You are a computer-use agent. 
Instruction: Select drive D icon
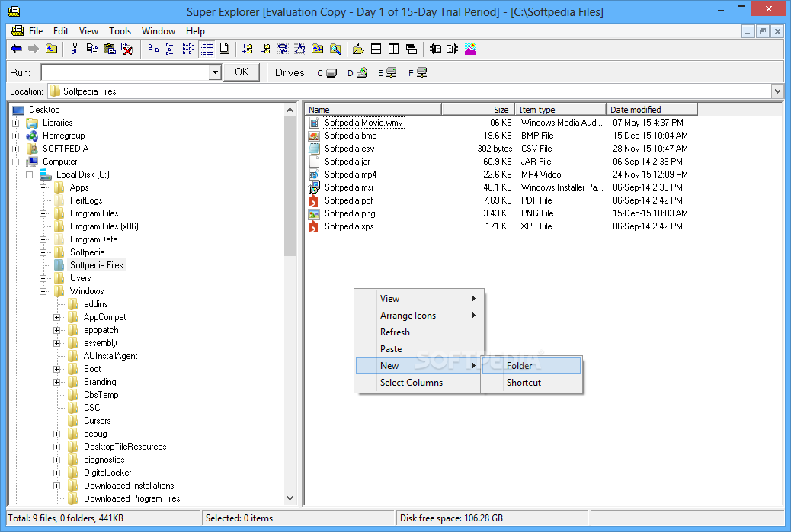(x=357, y=73)
